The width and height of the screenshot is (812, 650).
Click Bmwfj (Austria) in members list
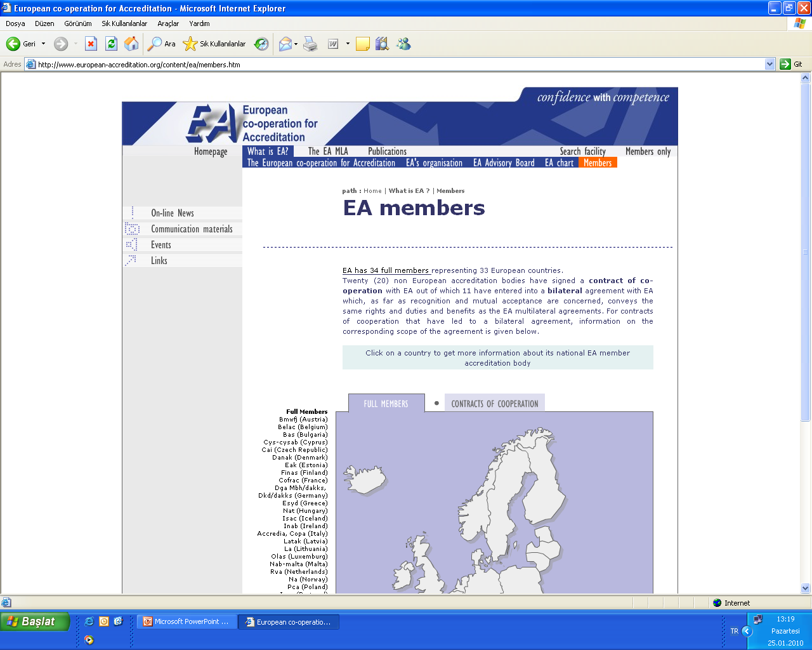coord(303,420)
